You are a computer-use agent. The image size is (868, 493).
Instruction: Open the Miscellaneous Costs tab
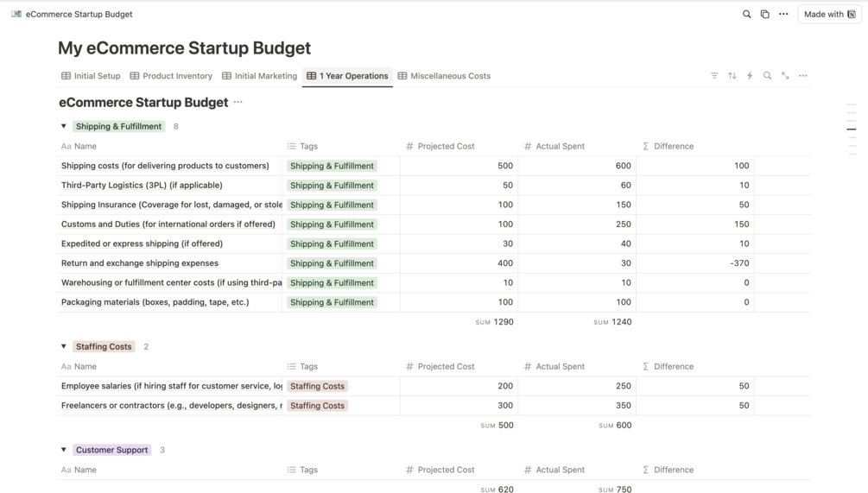(444, 76)
